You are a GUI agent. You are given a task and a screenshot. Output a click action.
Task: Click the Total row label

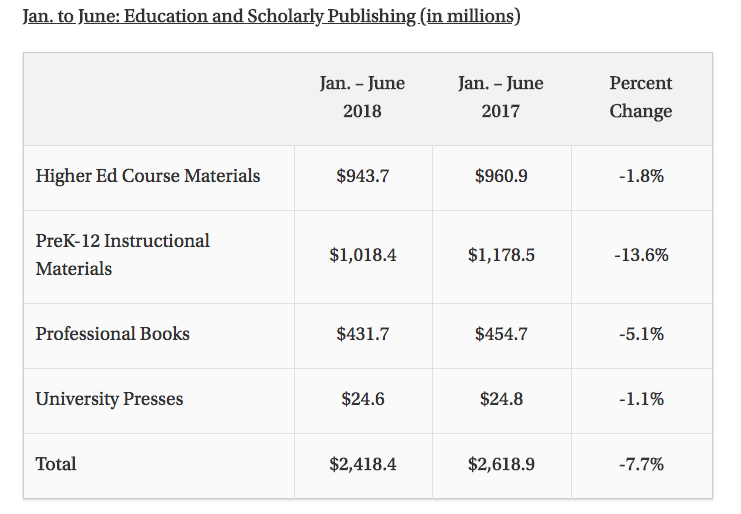56,464
